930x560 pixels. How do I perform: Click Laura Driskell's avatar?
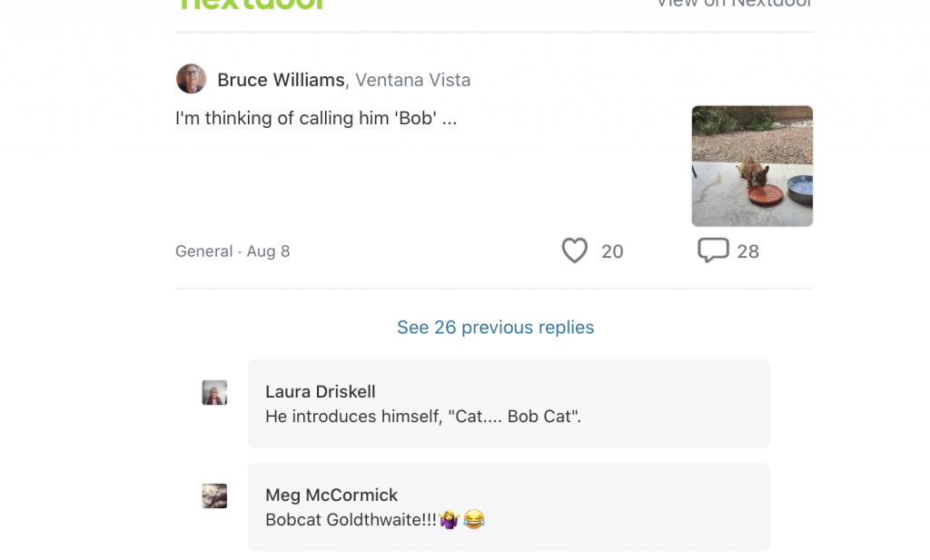coord(214,392)
